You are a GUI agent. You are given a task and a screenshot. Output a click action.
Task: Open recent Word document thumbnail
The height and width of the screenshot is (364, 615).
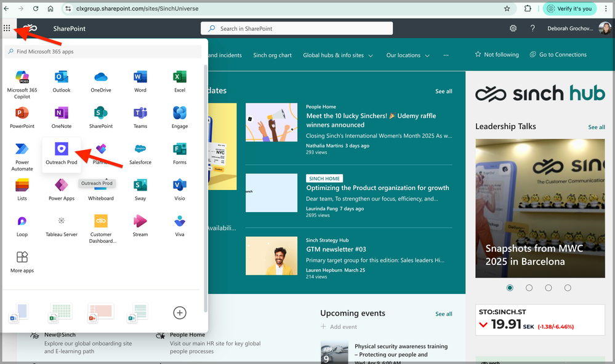coord(19,313)
